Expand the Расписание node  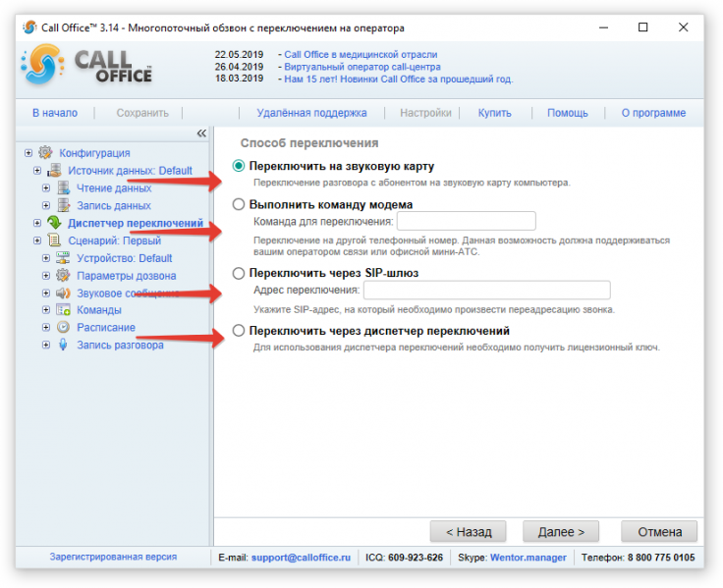[x=46, y=327]
